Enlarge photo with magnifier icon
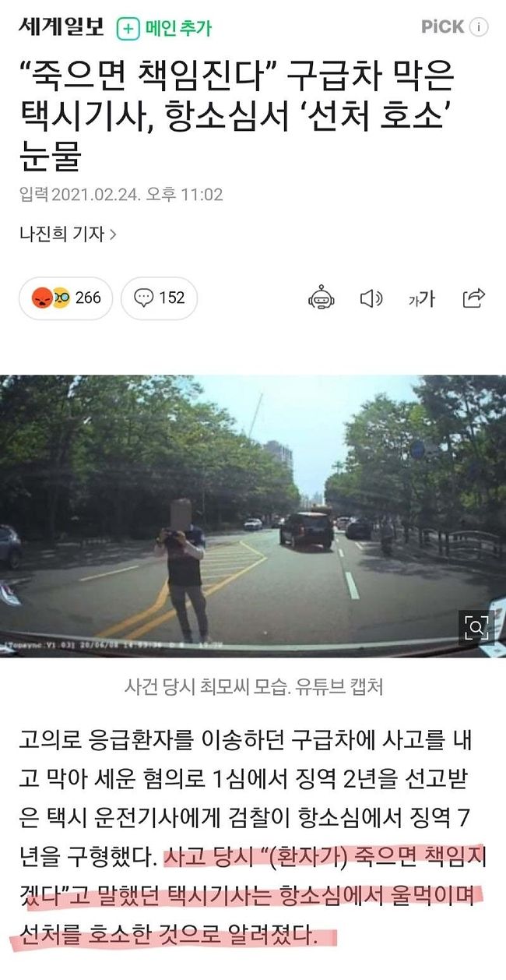 click(x=476, y=628)
